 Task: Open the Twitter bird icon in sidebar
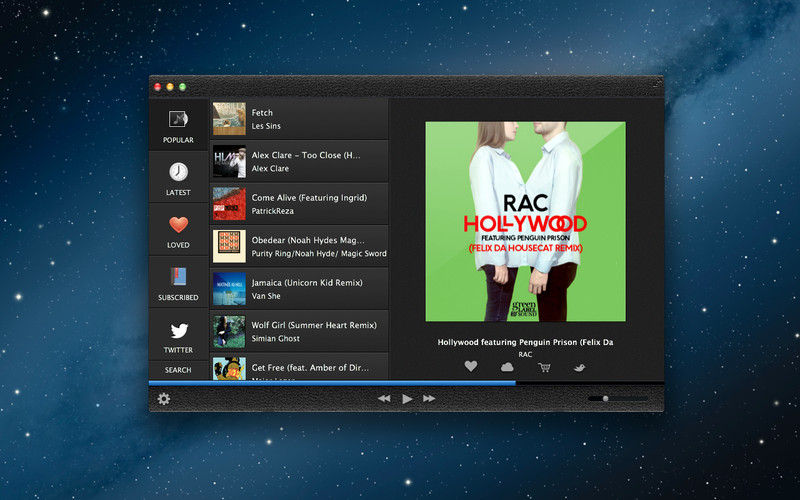(x=179, y=331)
